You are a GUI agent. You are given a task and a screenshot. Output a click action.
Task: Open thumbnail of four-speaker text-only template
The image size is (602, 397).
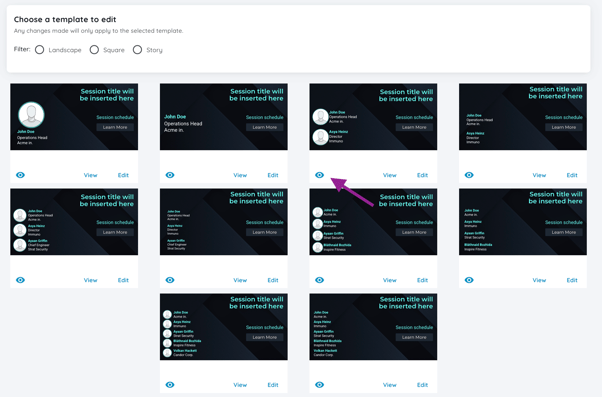coord(523,222)
